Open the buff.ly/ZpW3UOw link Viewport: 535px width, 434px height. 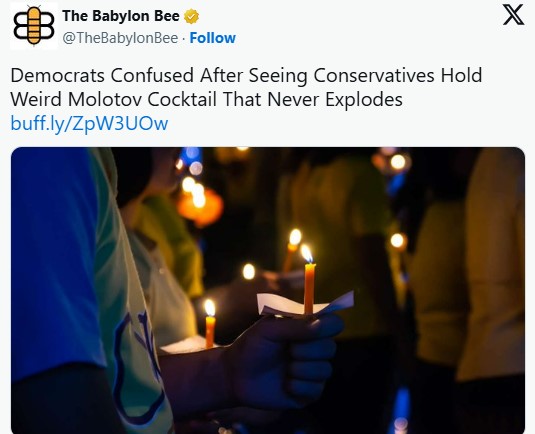coord(89,123)
